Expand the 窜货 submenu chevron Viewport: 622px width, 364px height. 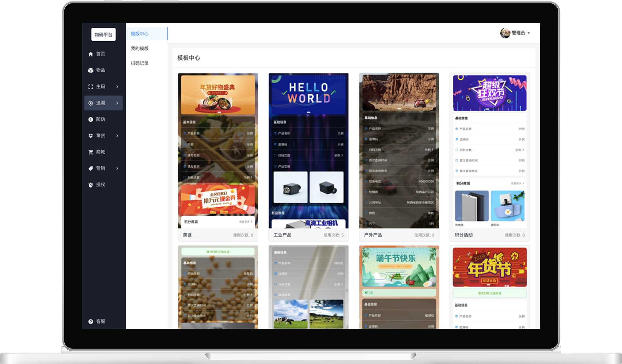point(117,136)
